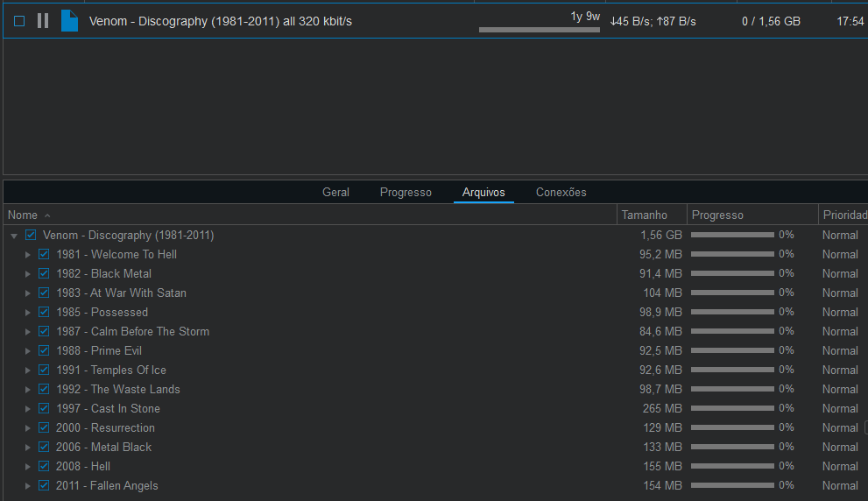
Task: Expand the 1981 - Welcome To Hell folder
Action: pos(27,255)
